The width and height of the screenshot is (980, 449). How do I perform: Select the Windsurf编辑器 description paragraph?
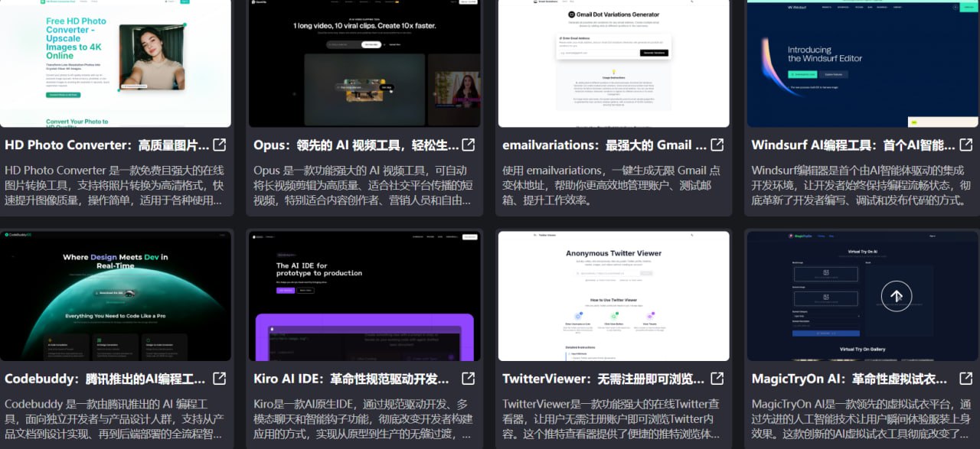[862, 185]
